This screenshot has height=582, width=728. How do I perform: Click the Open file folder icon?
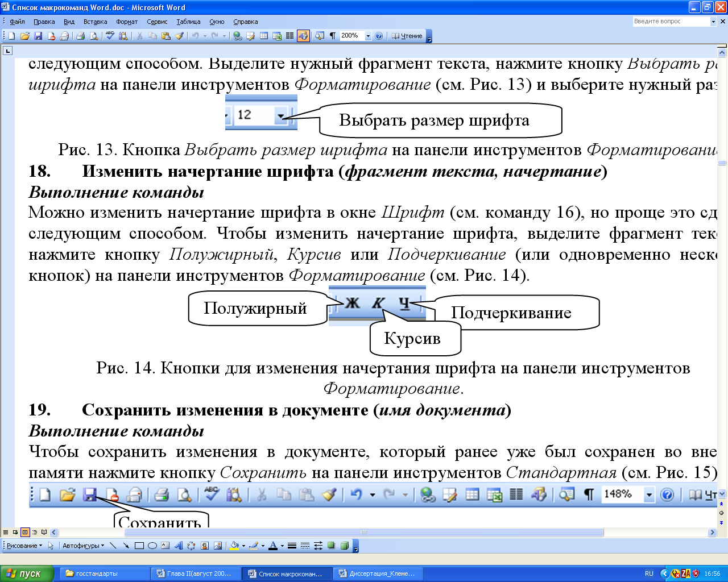(x=24, y=36)
